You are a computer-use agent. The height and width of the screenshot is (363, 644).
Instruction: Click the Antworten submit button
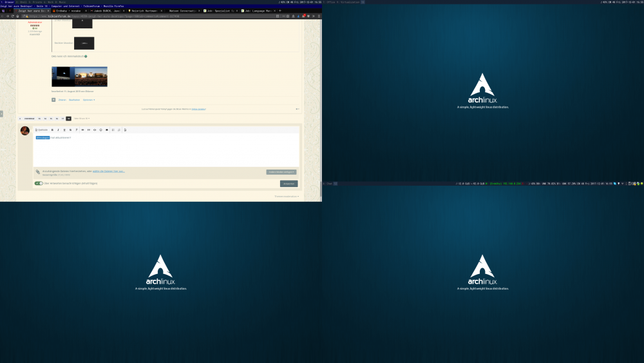(289, 184)
